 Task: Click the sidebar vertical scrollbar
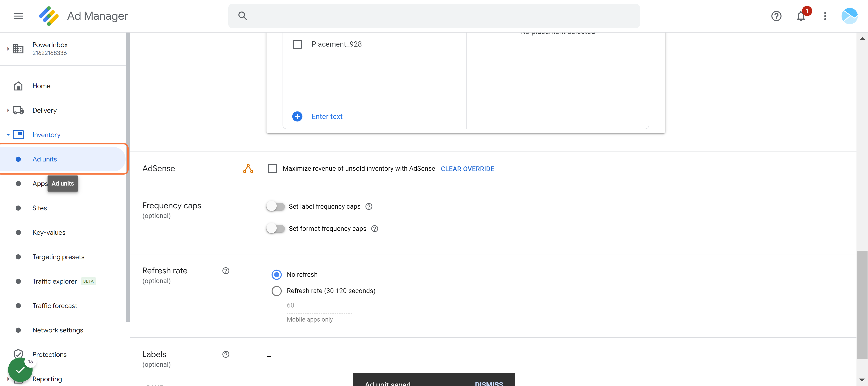(127, 177)
